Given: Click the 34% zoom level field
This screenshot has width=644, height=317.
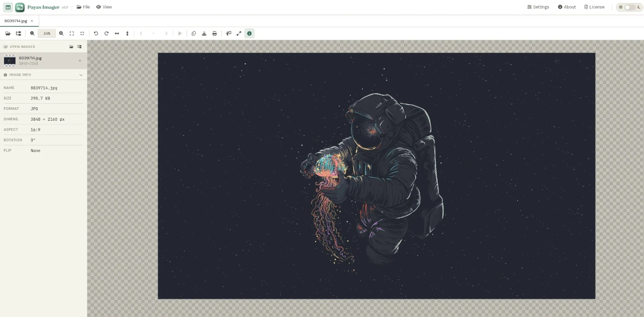Looking at the screenshot, I should point(47,34).
